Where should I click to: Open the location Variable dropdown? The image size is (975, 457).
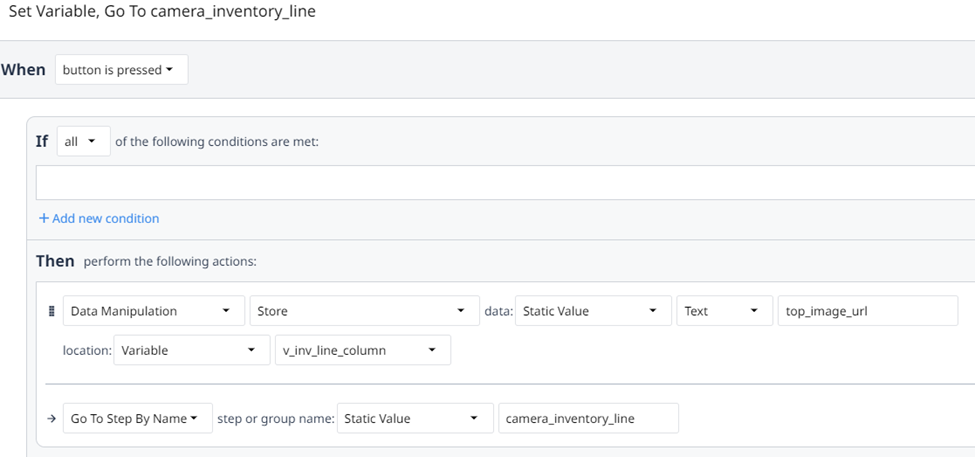coord(190,350)
